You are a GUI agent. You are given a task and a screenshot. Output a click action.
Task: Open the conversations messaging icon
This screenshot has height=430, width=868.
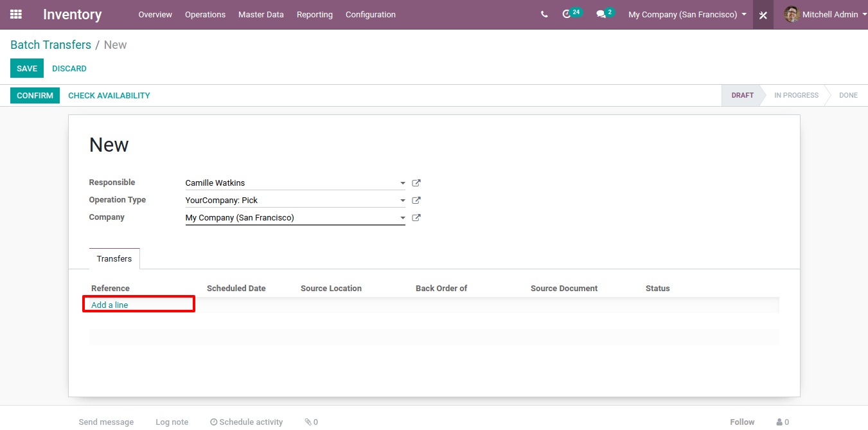pos(601,14)
